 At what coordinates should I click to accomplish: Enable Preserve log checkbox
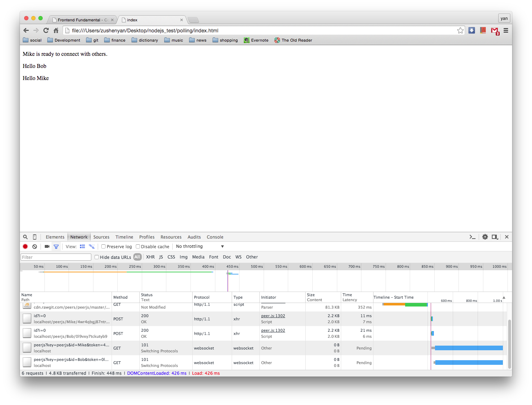(103, 246)
